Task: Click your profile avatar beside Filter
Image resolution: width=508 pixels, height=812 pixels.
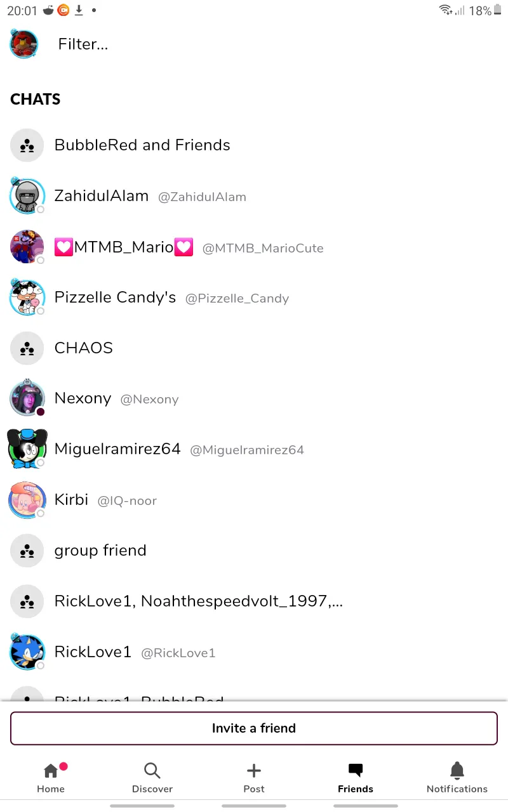Action: click(24, 44)
